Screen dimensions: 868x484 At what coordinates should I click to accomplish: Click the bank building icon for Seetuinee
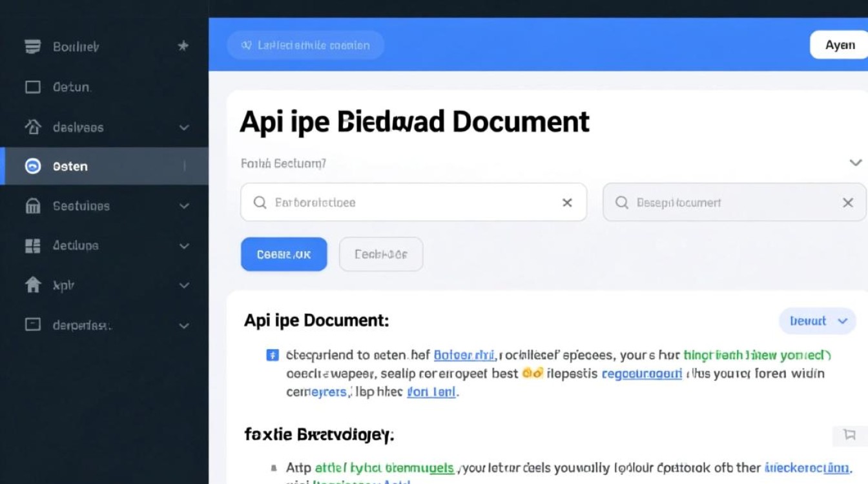[x=32, y=206]
